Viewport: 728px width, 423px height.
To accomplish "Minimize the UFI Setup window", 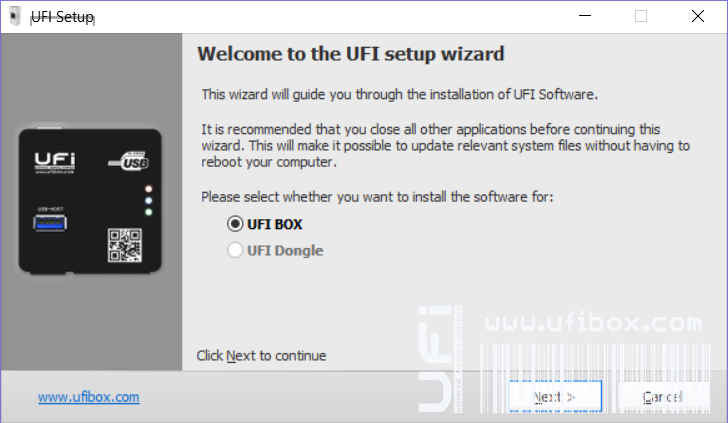I will tap(584, 16).
